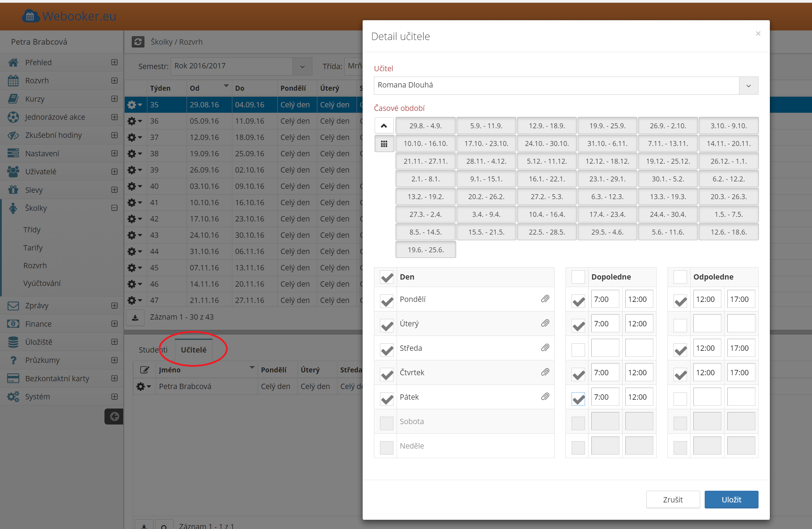Click the Uložit button

point(731,500)
